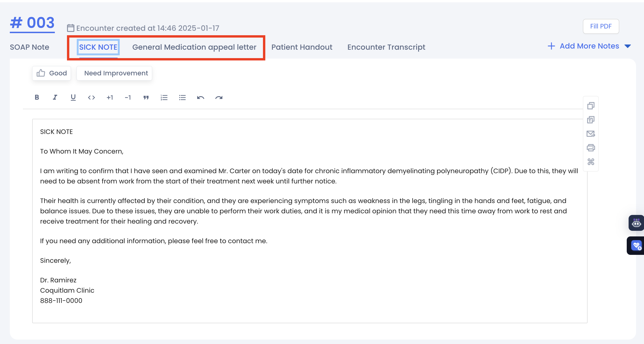Open the command shortcut icon

pos(591,162)
